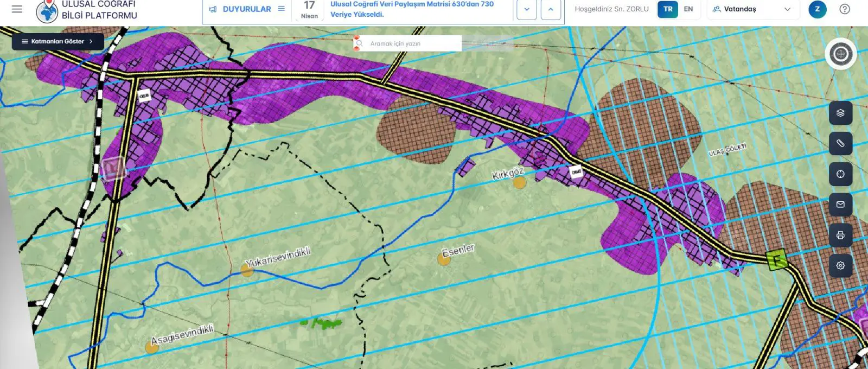Viewport: 868px width, 369px height.
Task: Open the envelope message tool
Action: pyautogui.click(x=840, y=205)
